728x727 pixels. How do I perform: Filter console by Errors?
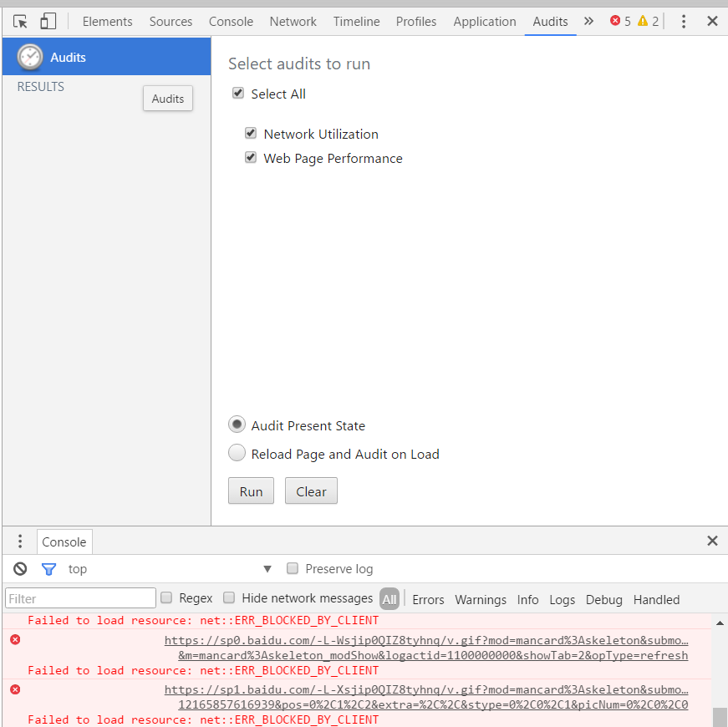coord(428,600)
